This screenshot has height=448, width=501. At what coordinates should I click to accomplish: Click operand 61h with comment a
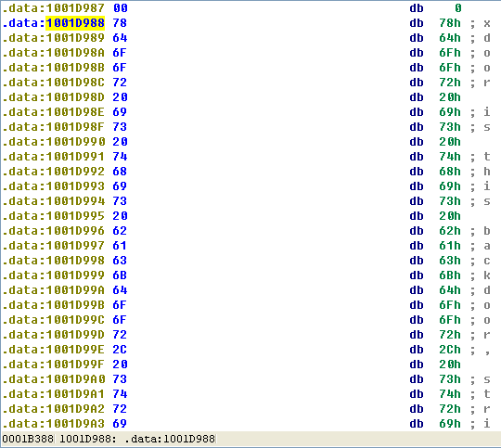pos(450,246)
